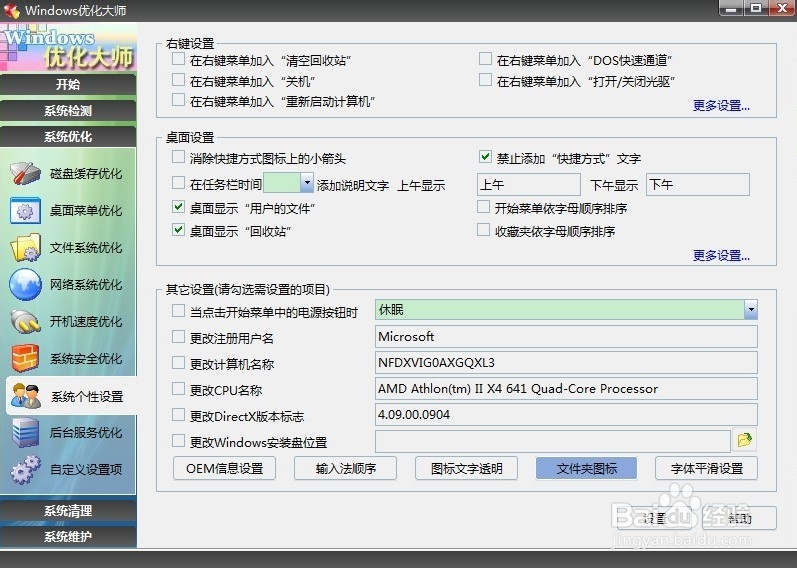Check 更改Windows安装盘位置 option
The image size is (797, 568).
[178, 441]
